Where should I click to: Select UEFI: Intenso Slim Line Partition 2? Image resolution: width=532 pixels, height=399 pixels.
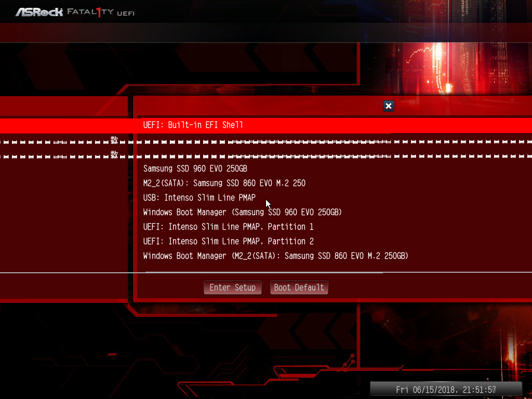pyautogui.click(x=228, y=241)
